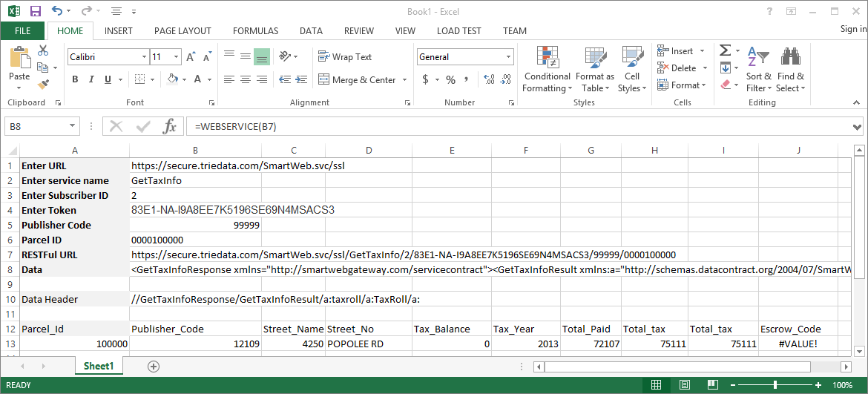Apply Percent Style to the cell

click(x=450, y=79)
